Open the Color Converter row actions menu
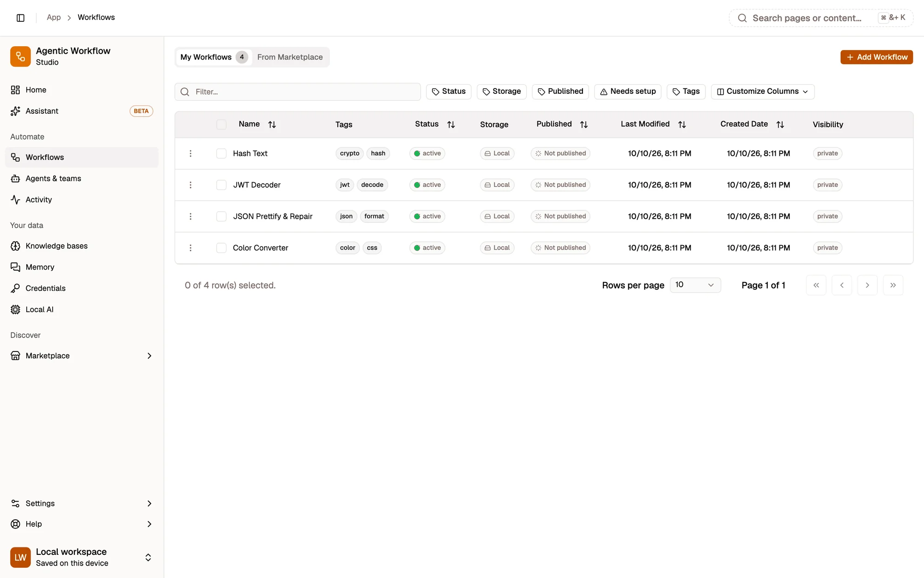The image size is (924, 578). coord(190,248)
